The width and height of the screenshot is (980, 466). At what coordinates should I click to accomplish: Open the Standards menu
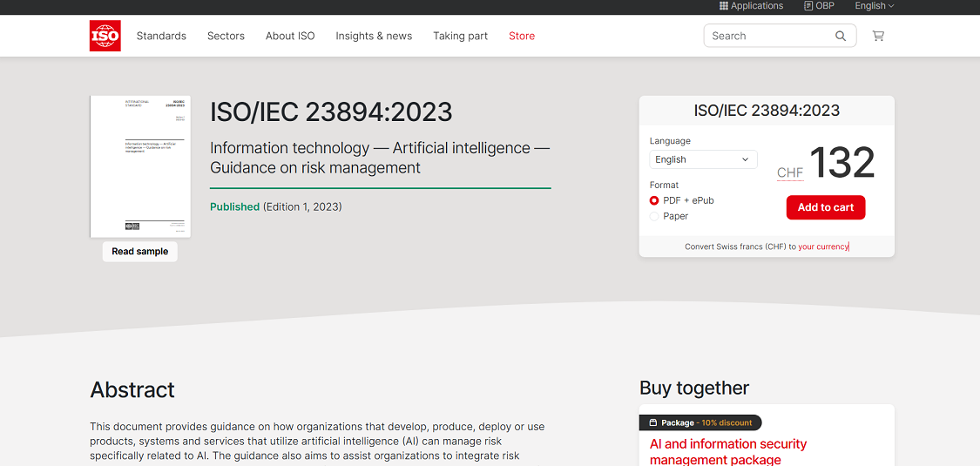coord(161,37)
